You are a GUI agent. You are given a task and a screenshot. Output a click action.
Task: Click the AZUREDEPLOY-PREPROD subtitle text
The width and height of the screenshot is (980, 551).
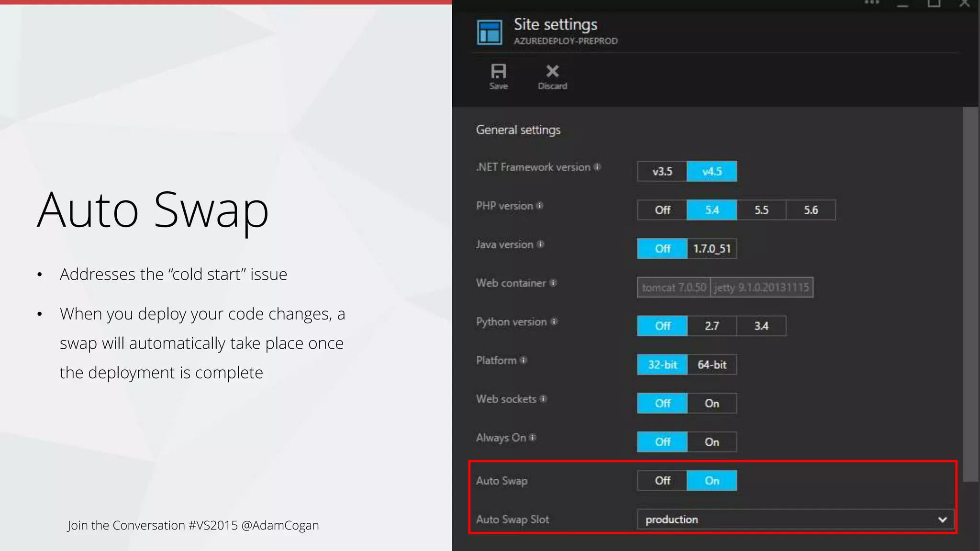click(x=566, y=41)
